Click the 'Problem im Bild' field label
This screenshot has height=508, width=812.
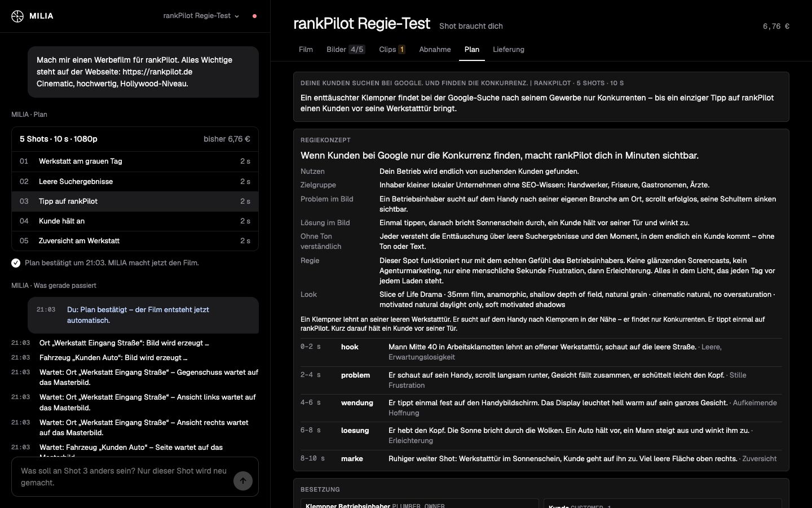click(x=327, y=199)
